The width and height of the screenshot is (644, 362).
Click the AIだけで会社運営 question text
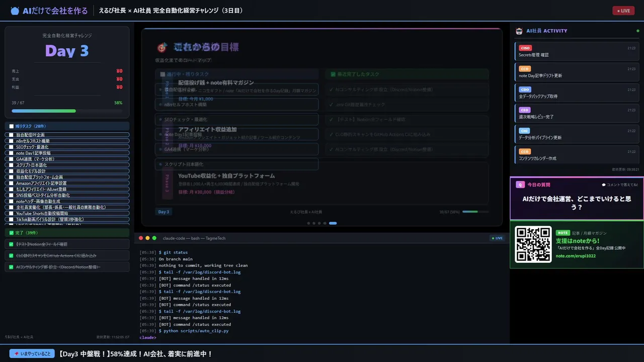tap(577, 203)
